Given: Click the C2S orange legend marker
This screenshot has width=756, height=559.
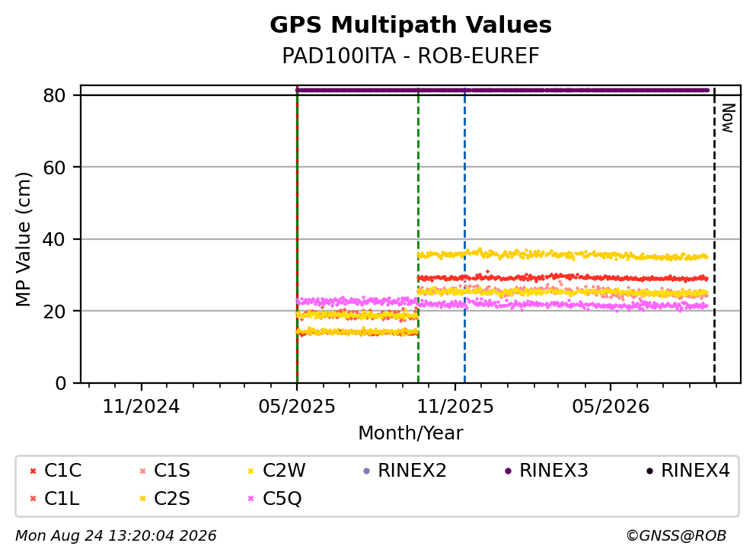Looking at the screenshot, I should (x=142, y=499).
